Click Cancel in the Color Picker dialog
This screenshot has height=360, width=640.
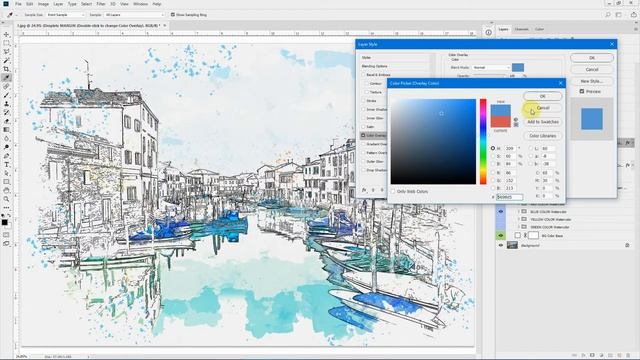pos(542,108)
